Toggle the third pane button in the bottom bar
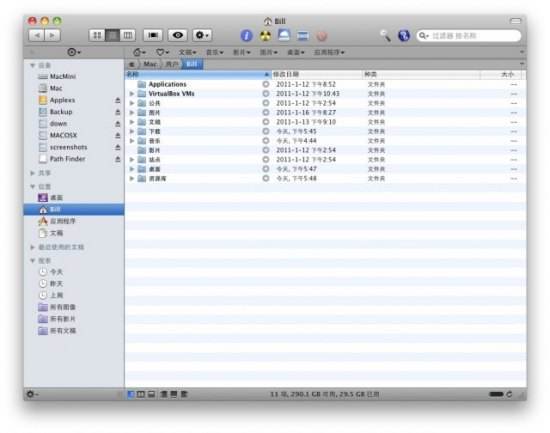The height and width of the screenshot is (433, 550). coord(151,394)
